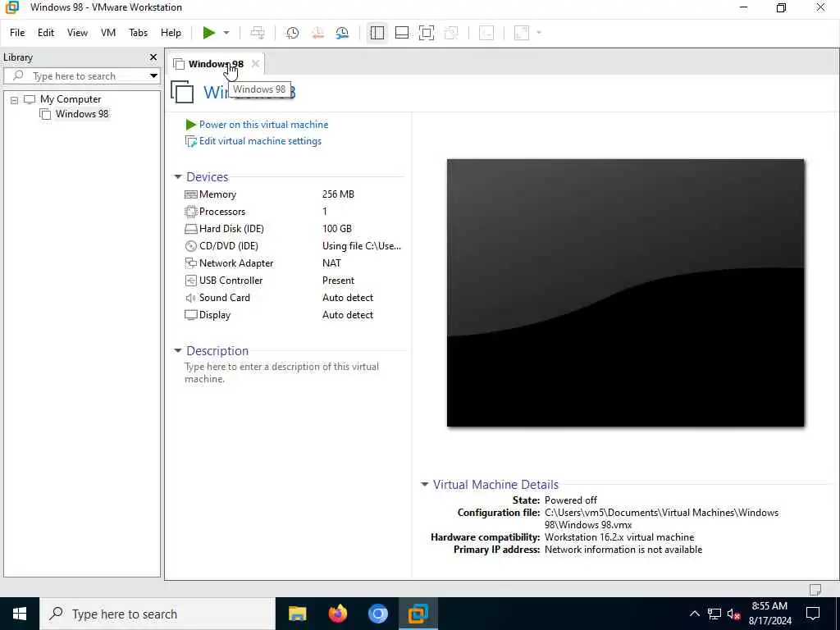Click the Processors device icon
This screenshot has height=630, width=840.
pyautogui.click(x=190, y=212)
